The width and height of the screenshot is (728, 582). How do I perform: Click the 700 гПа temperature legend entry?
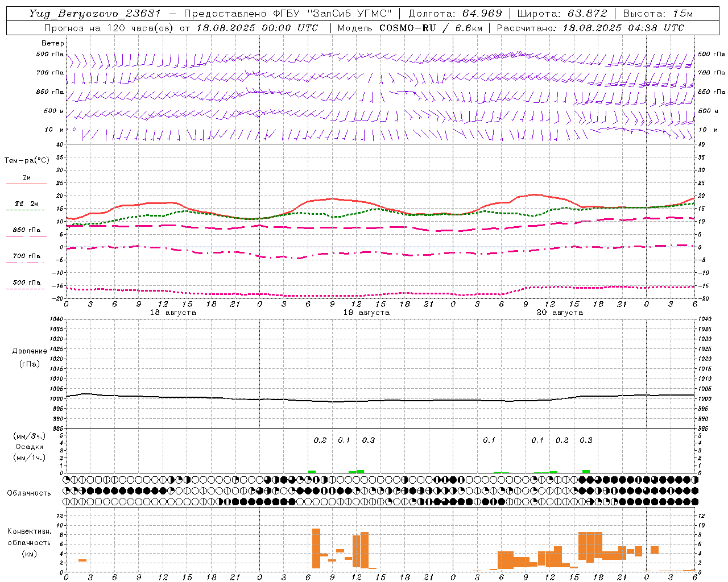tap(26, 258)
